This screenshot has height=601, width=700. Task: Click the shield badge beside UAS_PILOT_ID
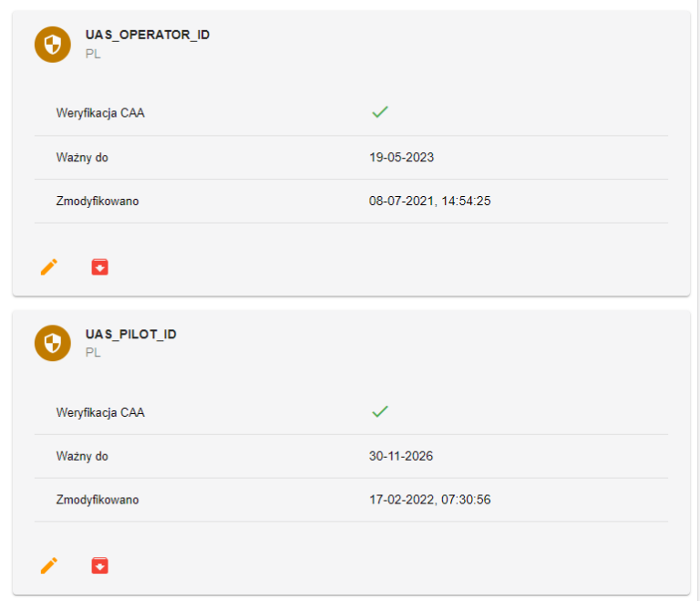[53, 343]
